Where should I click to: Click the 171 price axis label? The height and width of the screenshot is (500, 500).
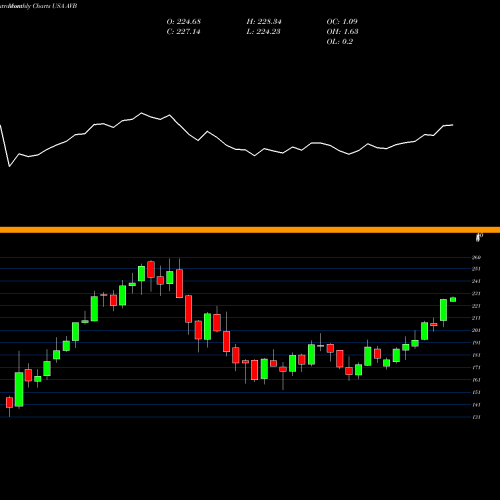476,367
